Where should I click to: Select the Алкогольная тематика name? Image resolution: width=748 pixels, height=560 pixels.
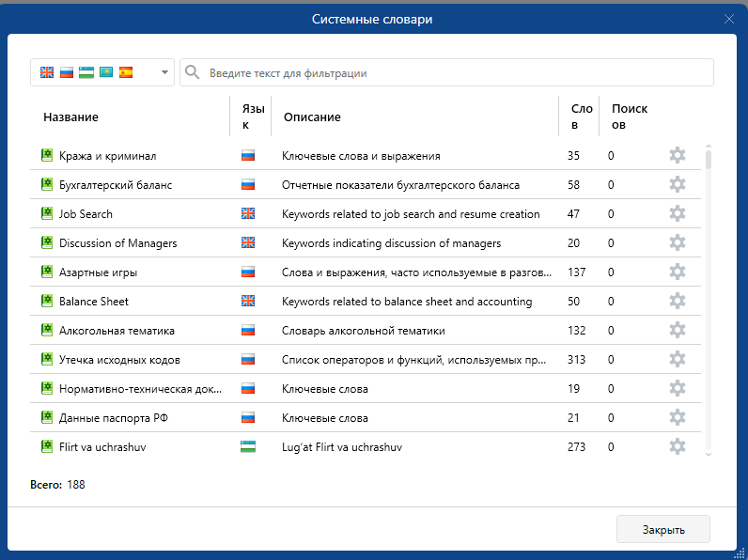[117, 331]
